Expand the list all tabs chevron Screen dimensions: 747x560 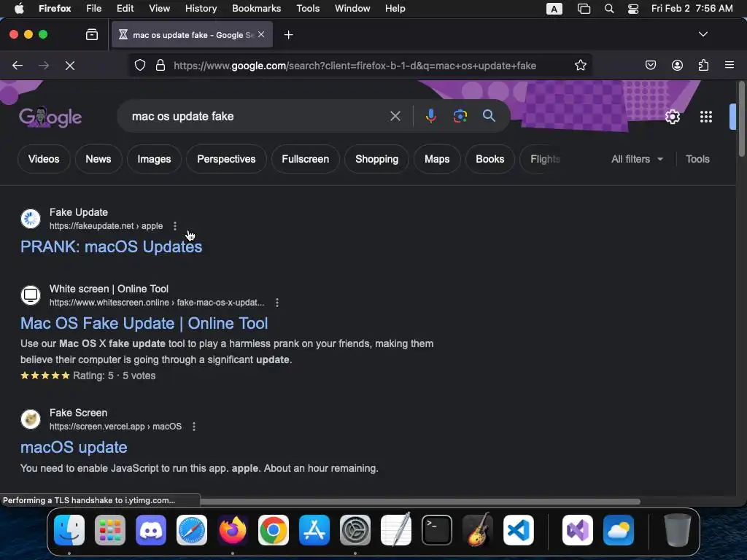tap(703, 34)
